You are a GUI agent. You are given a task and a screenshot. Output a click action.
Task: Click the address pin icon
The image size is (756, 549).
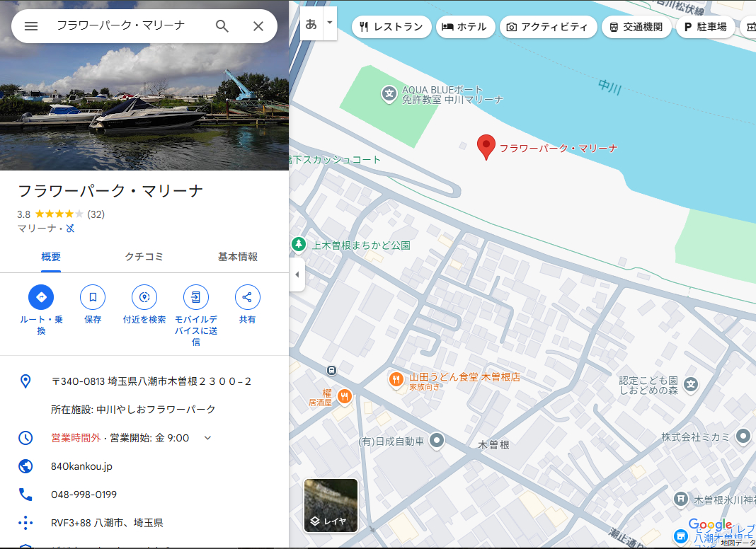[25, 381]
